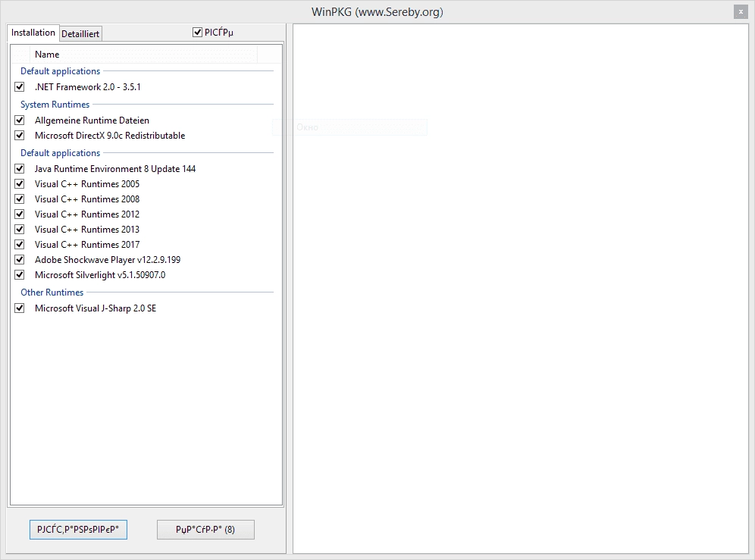Close the WinPKG window
This screenshot has width=755, height=560.
[x=741, y=12]
